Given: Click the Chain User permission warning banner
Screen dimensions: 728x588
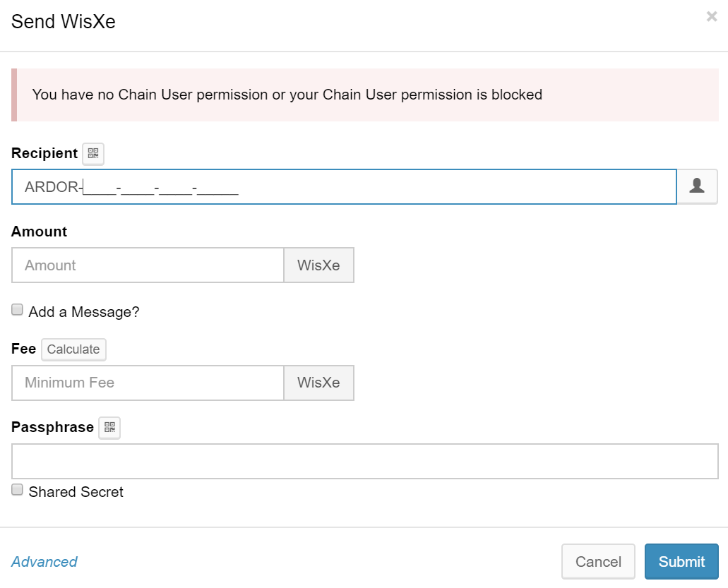Looking at the screenshot, I should 364,95.
